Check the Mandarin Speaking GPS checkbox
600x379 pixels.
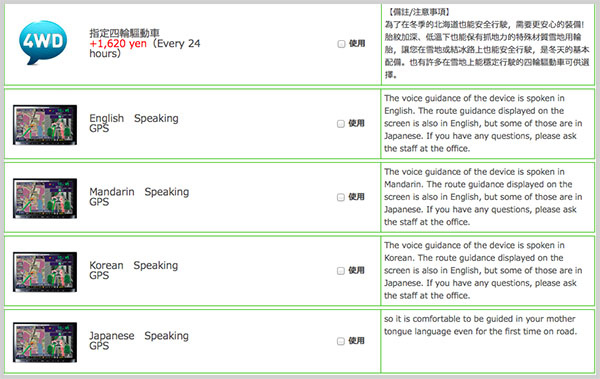pyautogui.click(x=341, y=197)
